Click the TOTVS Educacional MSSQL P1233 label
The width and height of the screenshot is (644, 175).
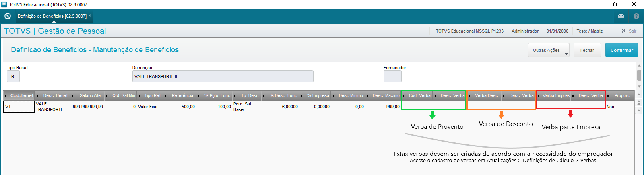click(x=469, y=31)
